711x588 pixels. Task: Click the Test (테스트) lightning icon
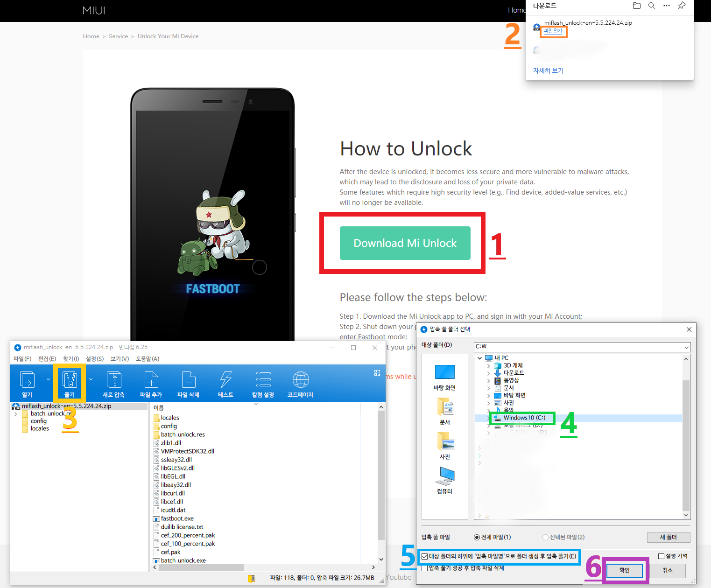pyautogui.click(x=225, y=380)
